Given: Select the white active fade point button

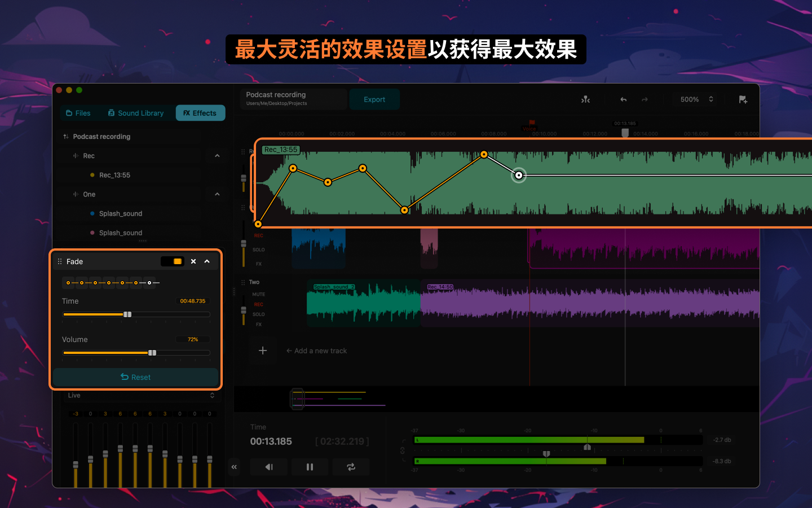Looking at the screenshot, I should pyautogui.click(x=149, y=282).
